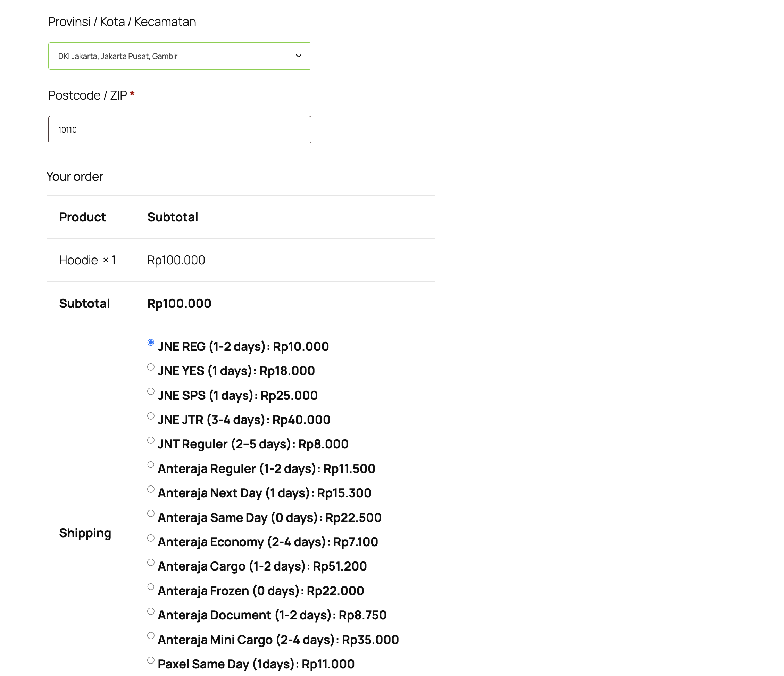Select Paxel Same Day shipping option
The height and width of the screenshot is (676, 784).
151,660
